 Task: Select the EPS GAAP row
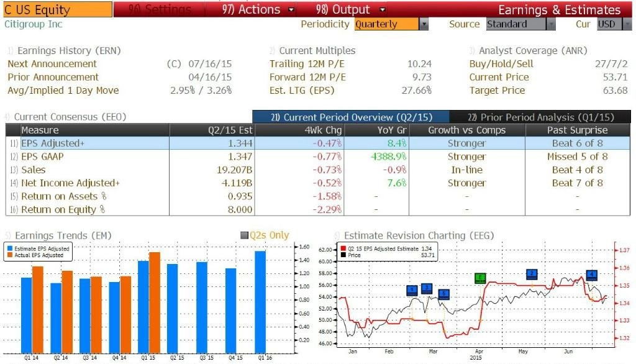(x=318, y=157)
